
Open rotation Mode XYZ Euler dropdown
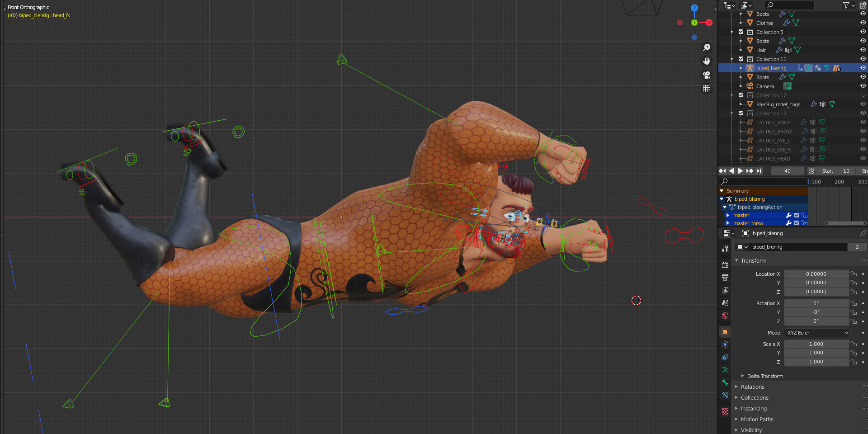tap(817, 333)
